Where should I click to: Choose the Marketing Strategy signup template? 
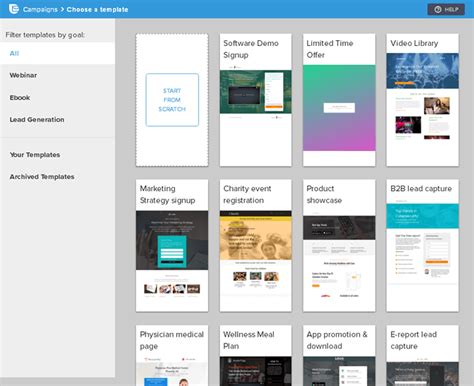[172, 246]
